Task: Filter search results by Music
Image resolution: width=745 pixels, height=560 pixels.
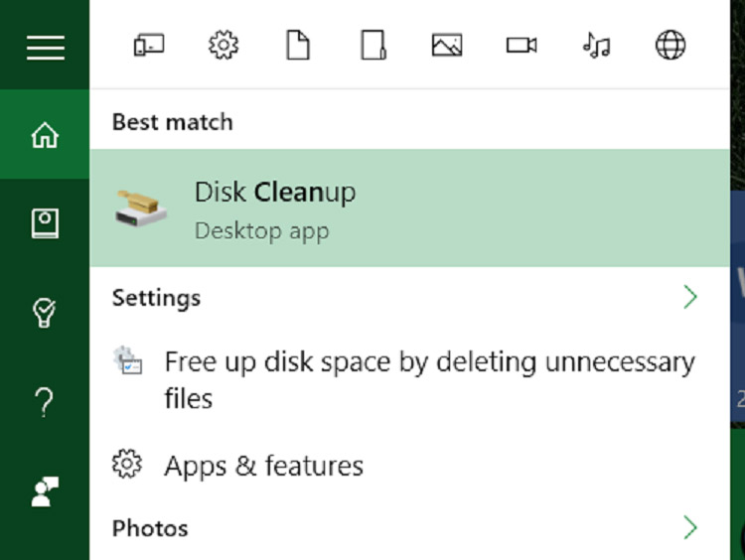Action: coord(596,45)
